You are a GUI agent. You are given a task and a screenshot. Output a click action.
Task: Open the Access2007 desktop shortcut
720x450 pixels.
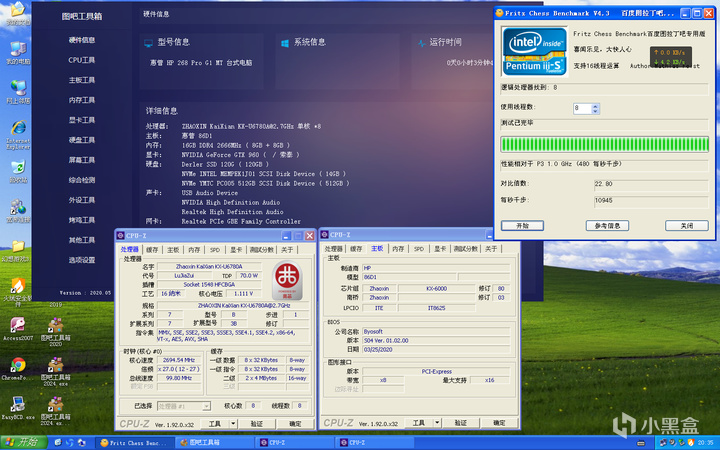tap(18, 326)
